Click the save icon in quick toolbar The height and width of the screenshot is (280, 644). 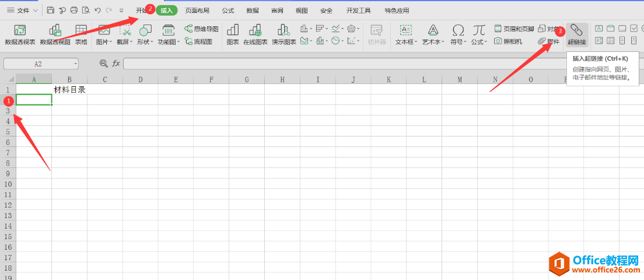(51, 10)
